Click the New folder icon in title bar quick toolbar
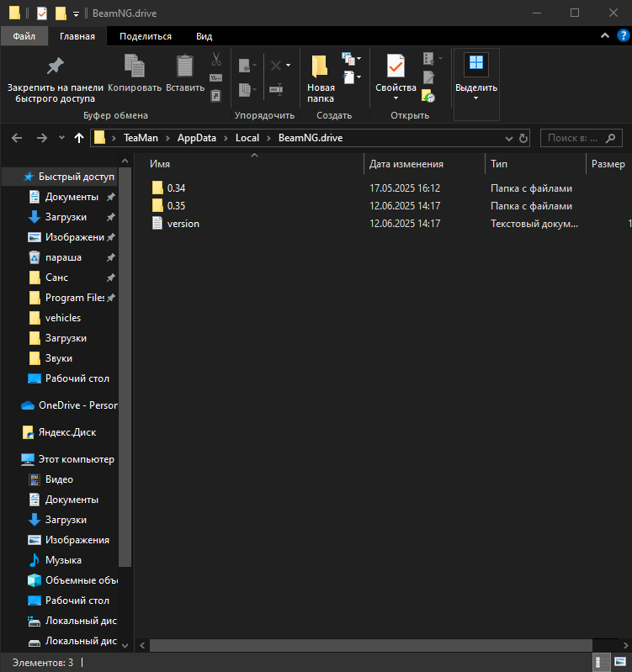 (61, 13)
